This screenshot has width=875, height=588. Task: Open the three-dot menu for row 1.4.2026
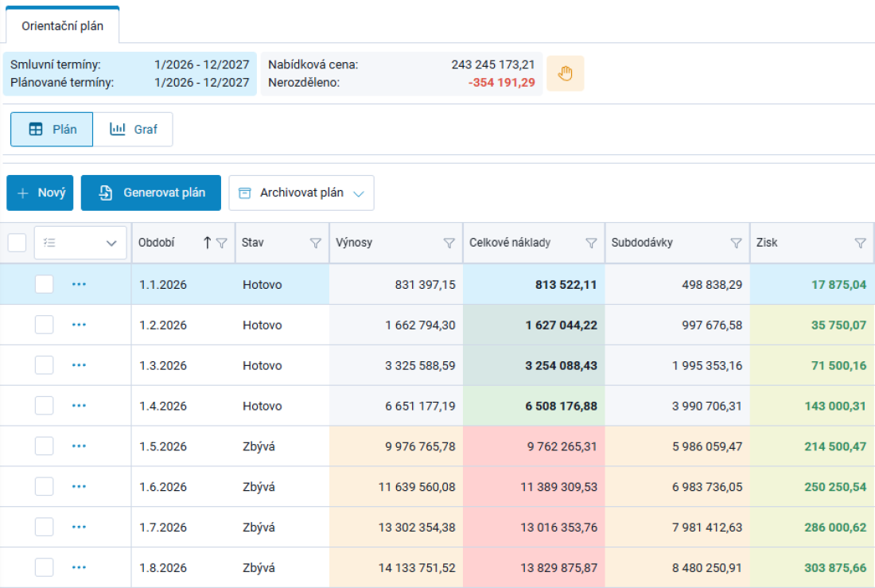tap(80, 406)
